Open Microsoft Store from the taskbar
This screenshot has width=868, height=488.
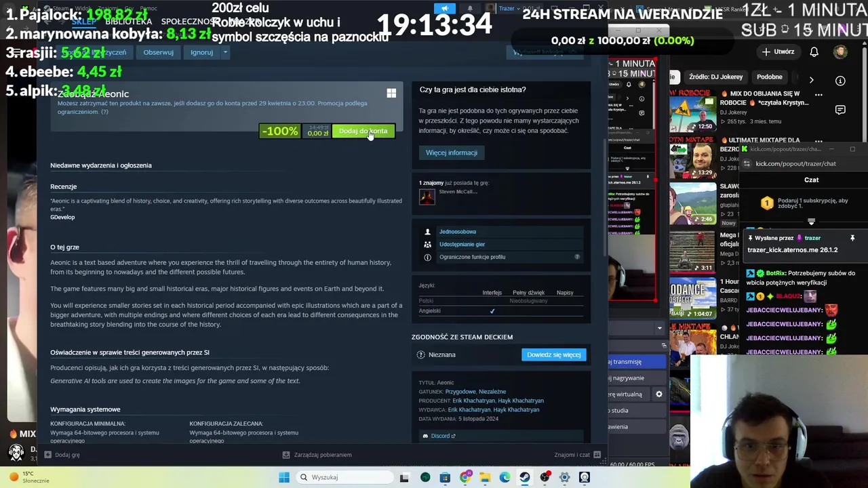[445, 477]
